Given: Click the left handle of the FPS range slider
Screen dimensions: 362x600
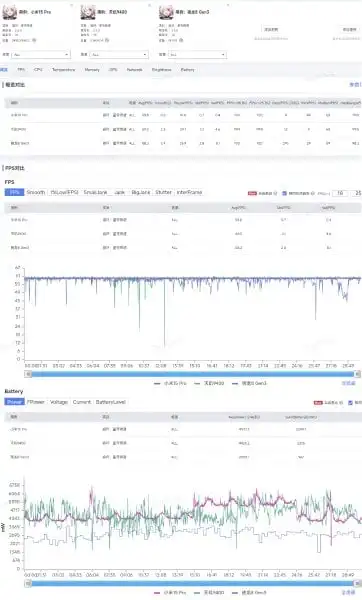Looking at the screenshot, I should click(x=28, y=374).
